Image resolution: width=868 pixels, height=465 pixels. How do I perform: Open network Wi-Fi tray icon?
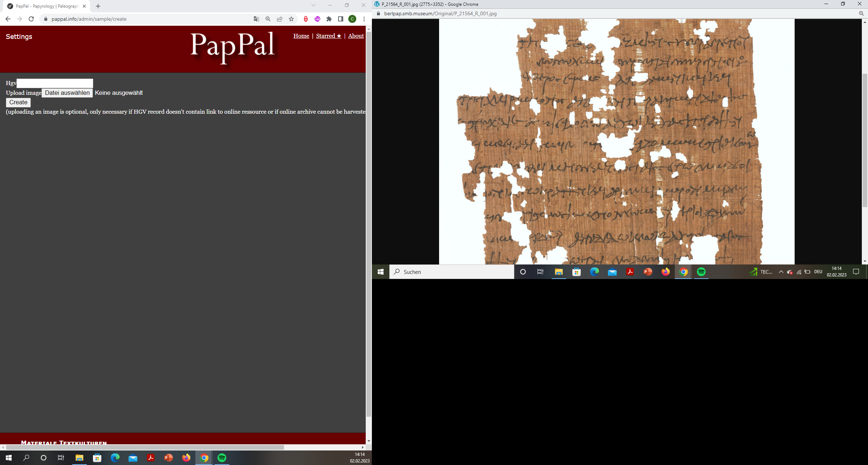tap(799, 272)
